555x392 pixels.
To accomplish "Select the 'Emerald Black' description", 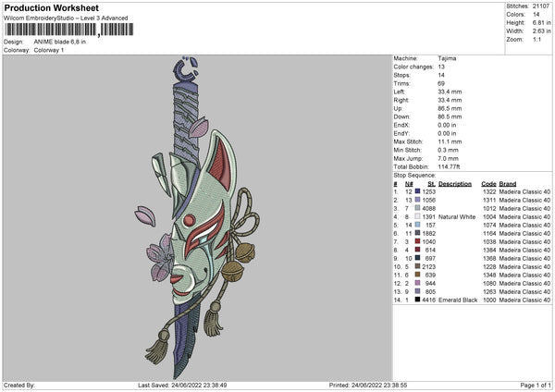I will (458, 300).
